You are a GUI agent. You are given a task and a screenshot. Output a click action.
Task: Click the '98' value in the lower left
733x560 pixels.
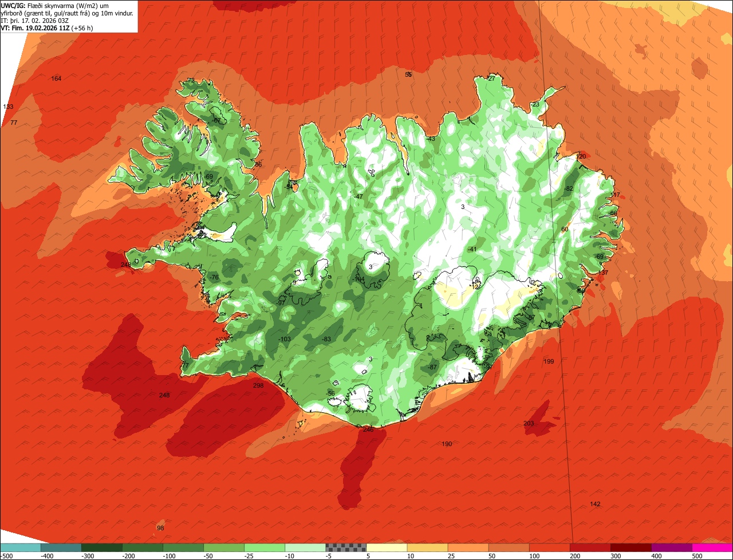160,528
